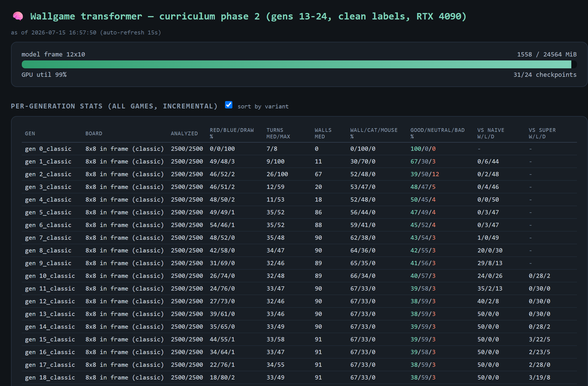The image size is (588, 386).
Task: Click the 0/0/100 red/blue/draw value
Action: (x=222, y=149)
